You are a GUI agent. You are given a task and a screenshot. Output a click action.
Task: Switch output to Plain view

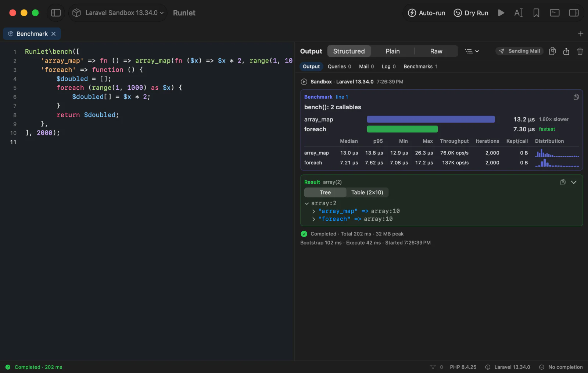(x=392, y=51)
